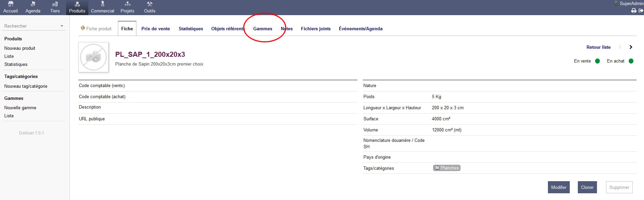Go to the next product arrow
The image size is (644, 200).
point(631,47)
